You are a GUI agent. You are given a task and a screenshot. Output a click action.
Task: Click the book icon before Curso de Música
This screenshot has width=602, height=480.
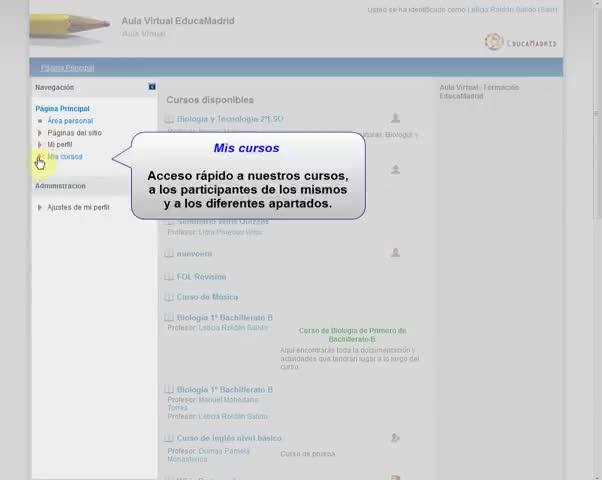(x=169, y=297)
